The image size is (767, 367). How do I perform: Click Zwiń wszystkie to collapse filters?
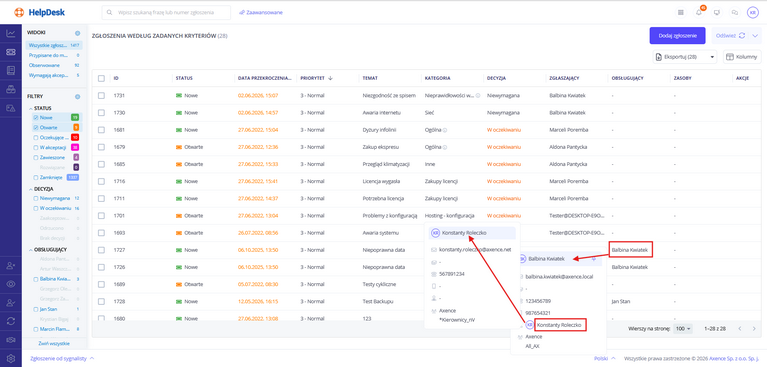(54, 344)
